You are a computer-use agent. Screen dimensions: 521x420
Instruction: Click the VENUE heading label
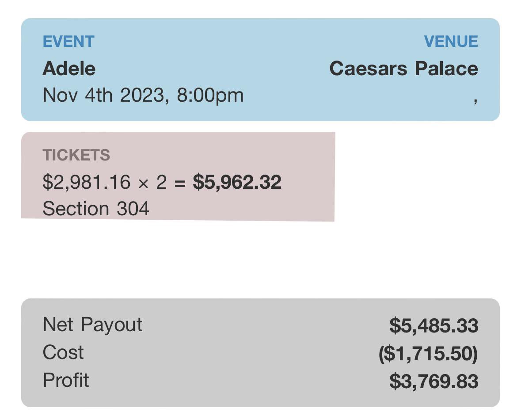click(x=451, y=42)
